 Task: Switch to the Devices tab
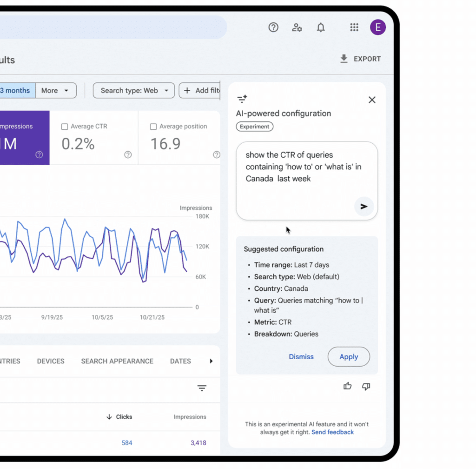(x=51, y=361)
